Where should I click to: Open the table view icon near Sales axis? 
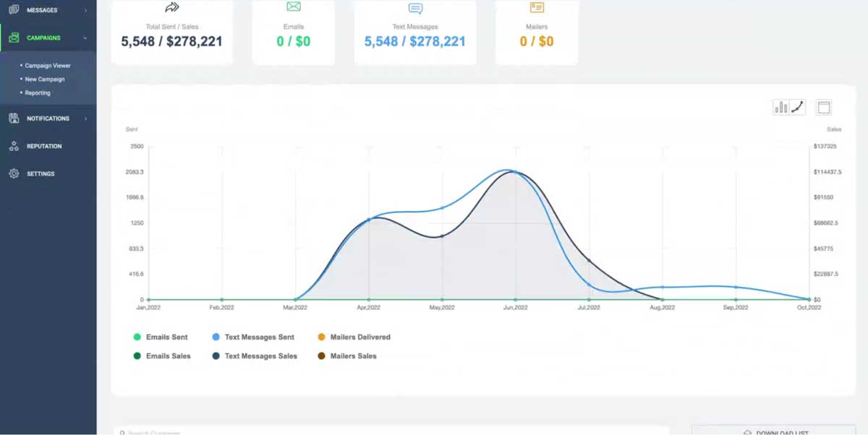[825, 106]
